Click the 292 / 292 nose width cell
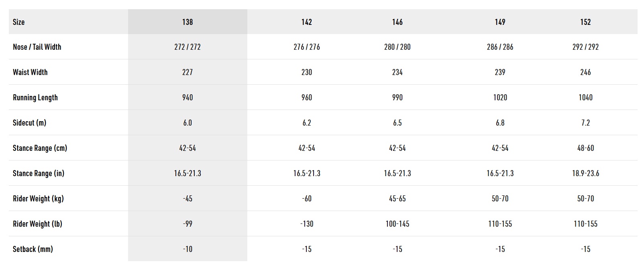This screenshot has height=272, width=644. click(x=585, y=47)
